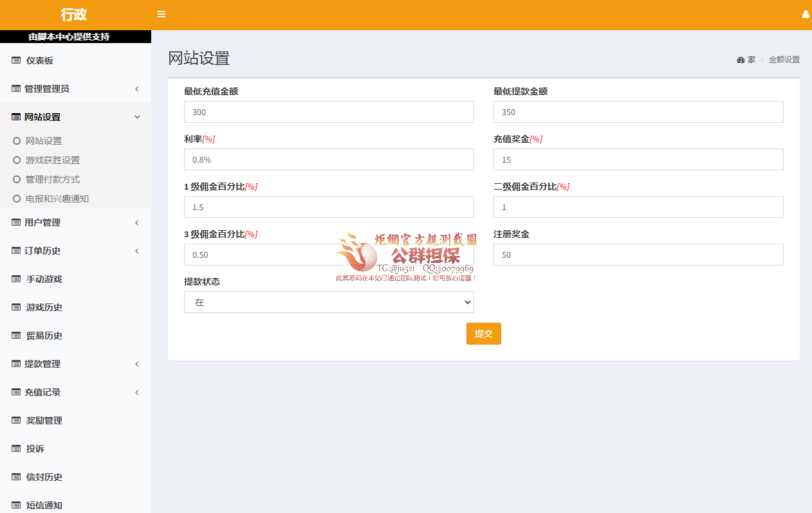Viewport: 812px width, 513px height.
Task: Click the home icon in breadcrumb
Action: click(x=741, y=59)
